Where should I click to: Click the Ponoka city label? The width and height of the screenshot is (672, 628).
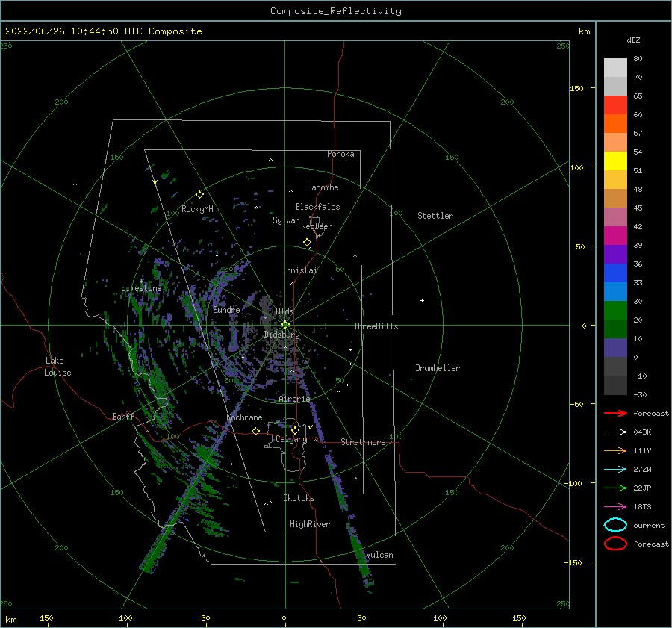[x=340, y=154]
